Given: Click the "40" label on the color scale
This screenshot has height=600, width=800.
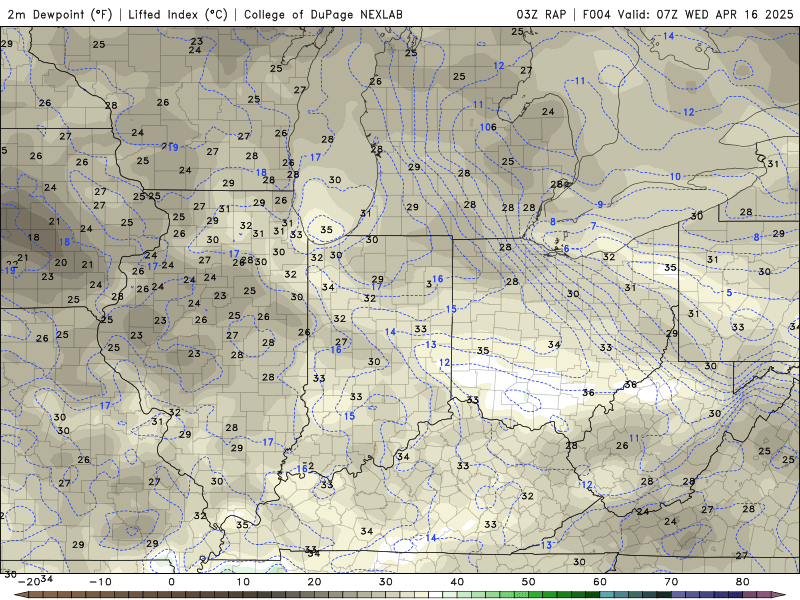Looking at the screenshot, I should pos(457,582).
